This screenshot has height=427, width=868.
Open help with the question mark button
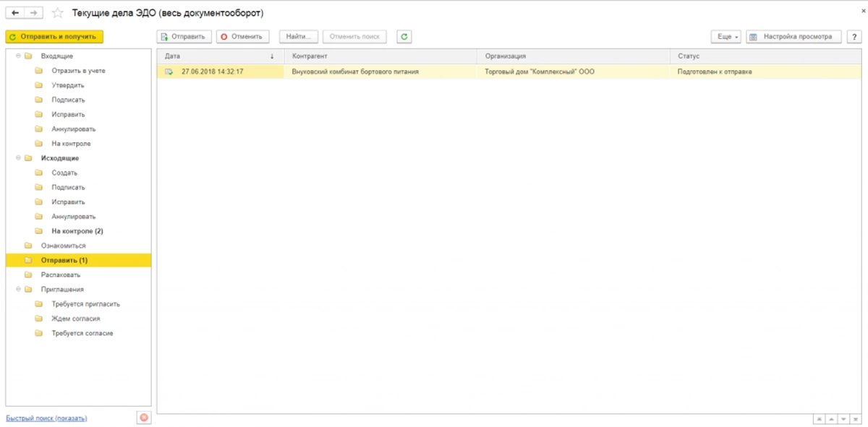(854, 36)
